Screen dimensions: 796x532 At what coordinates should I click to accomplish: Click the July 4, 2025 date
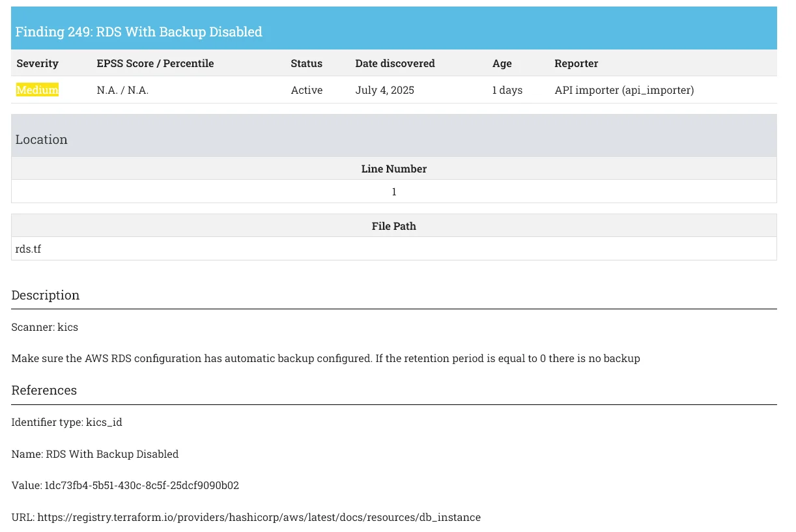click(x=384, y=90)
